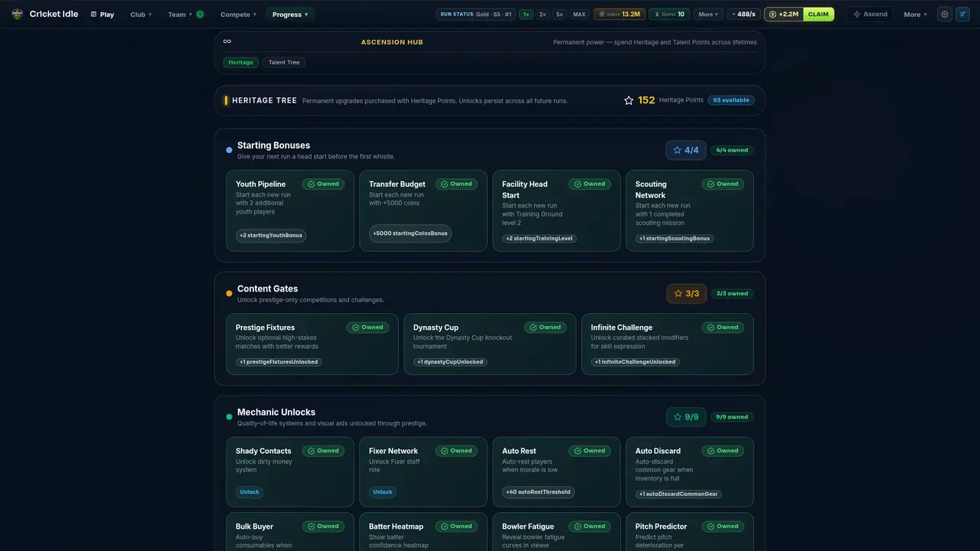Screen dimensions: 980x551
Task: Click the star 4/4 badge in Starting Bonuses
Action: pyautogui.click(x=686, y=150)
